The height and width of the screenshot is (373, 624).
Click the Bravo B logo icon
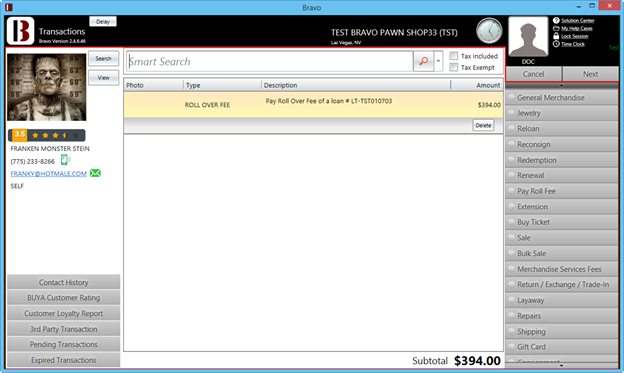pos(20,31)
